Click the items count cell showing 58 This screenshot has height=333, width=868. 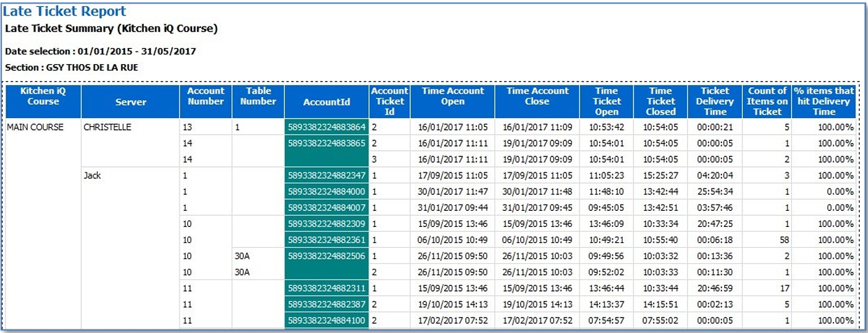click(x=784, y=239)
